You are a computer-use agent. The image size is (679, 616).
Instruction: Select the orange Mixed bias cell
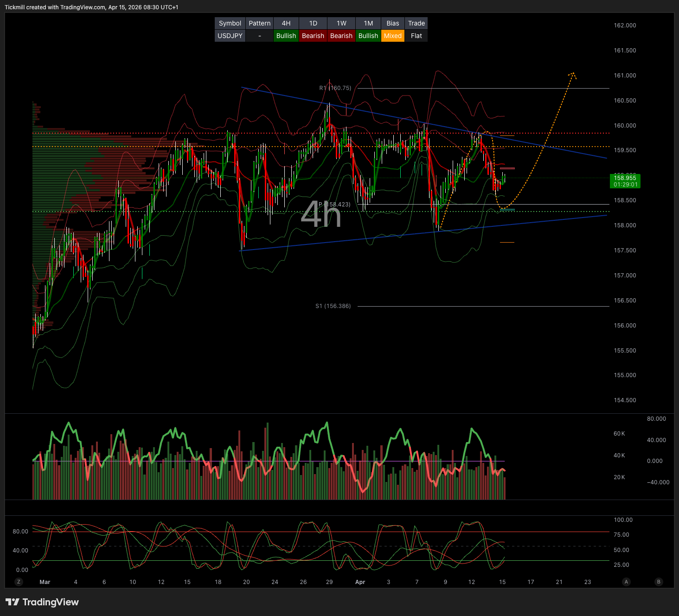click(x=392, y=36)
